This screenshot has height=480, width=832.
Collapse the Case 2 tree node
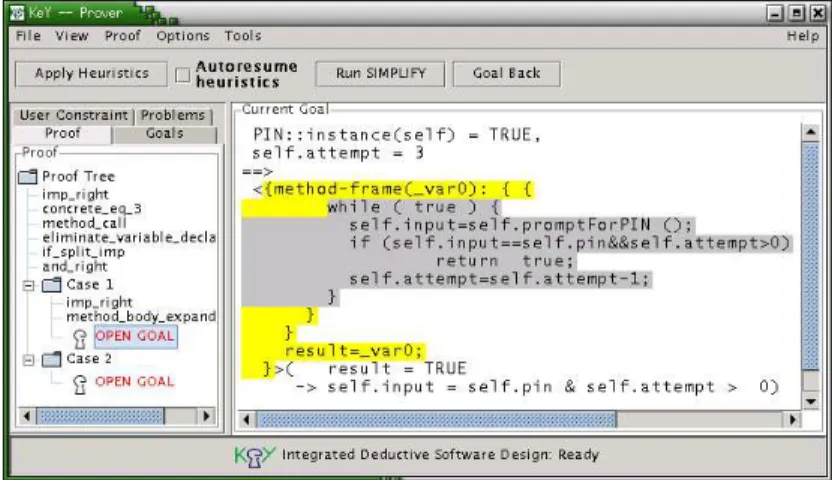pos(29,360)
